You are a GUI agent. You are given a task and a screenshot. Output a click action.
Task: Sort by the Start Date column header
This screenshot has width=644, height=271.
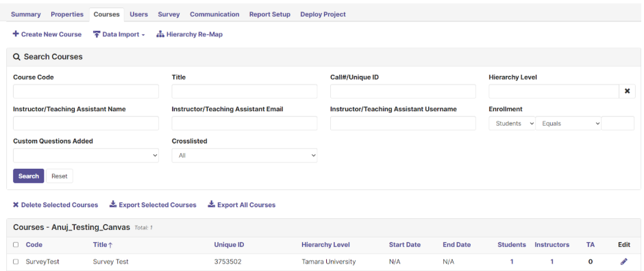click(x=404, y=245)
